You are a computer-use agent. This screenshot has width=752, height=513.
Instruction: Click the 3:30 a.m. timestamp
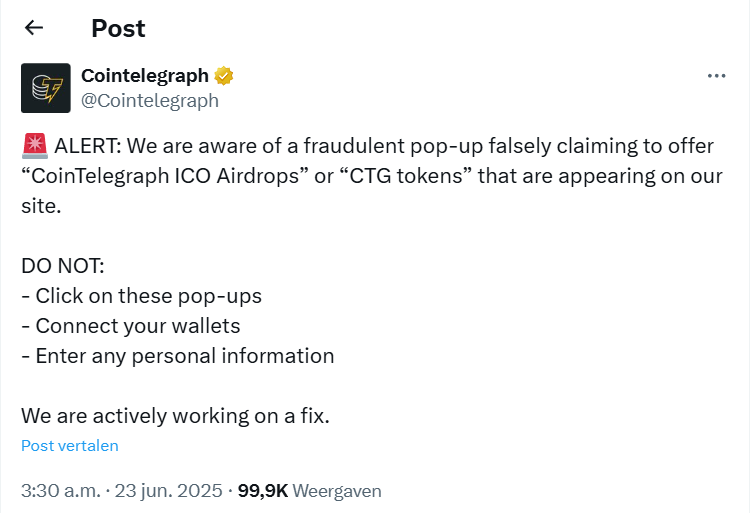click(x=61, y=491)
